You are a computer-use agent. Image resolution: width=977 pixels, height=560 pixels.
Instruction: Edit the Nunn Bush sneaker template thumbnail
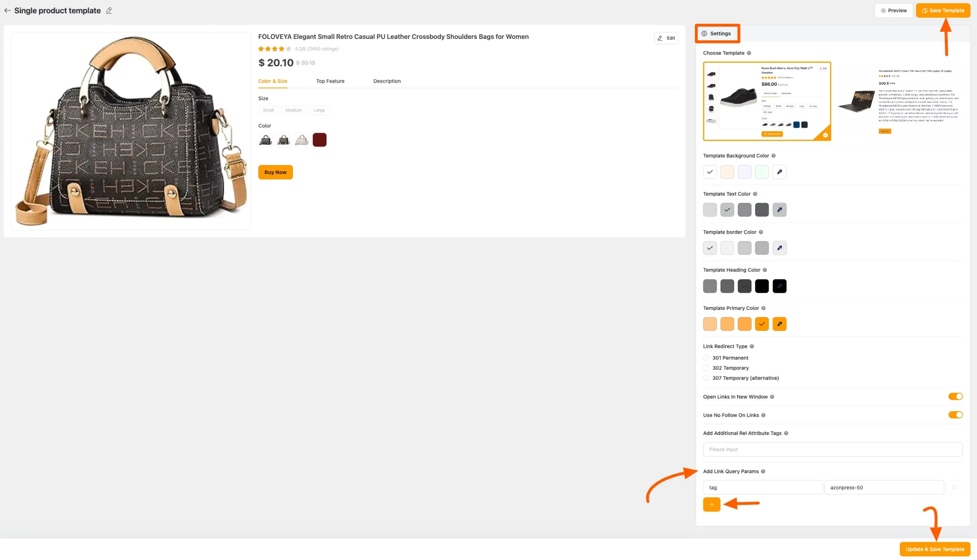pyautogui.click(x=824, y=68)
